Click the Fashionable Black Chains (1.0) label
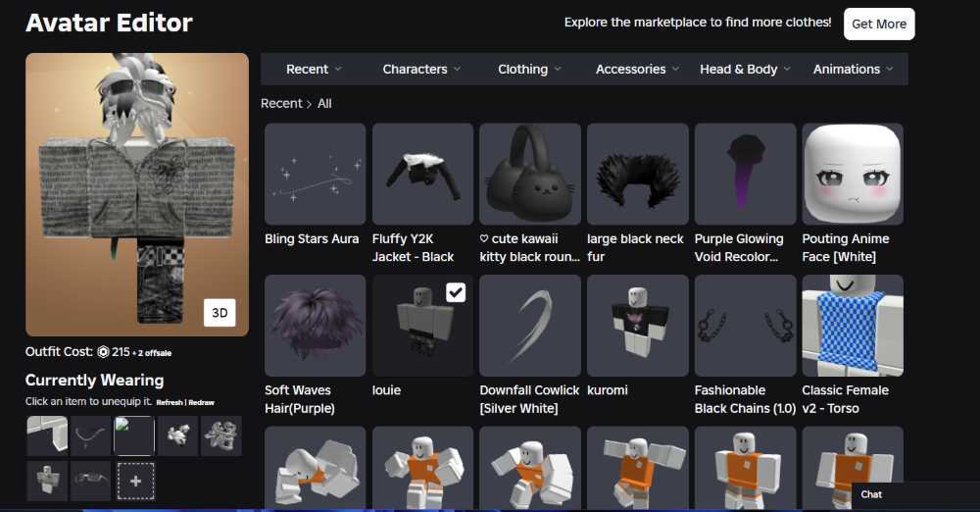The width and height of the screenshot is (980, 512). 745,399
